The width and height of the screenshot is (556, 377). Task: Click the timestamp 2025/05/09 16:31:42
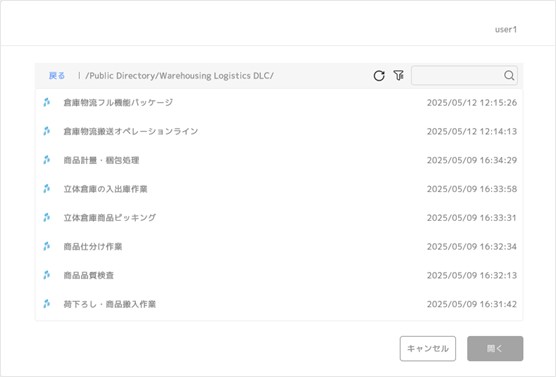[472, 304]
